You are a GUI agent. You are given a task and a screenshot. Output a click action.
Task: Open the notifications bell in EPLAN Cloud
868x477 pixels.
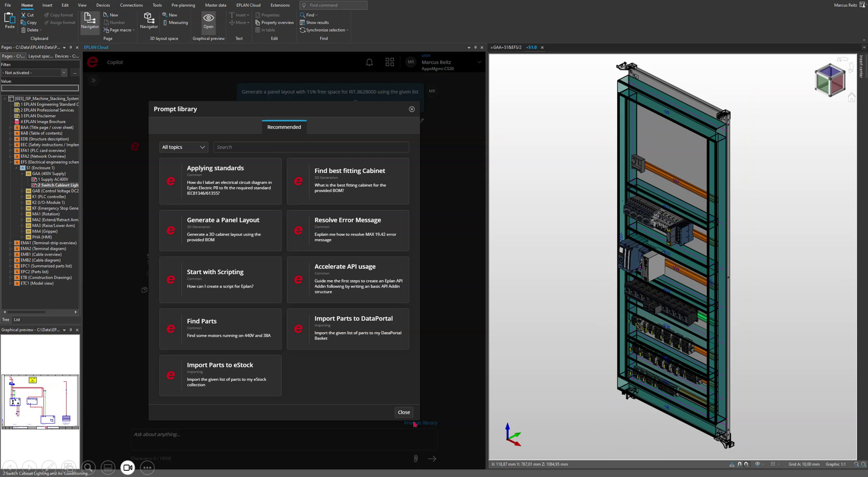(x=369, y=62)
